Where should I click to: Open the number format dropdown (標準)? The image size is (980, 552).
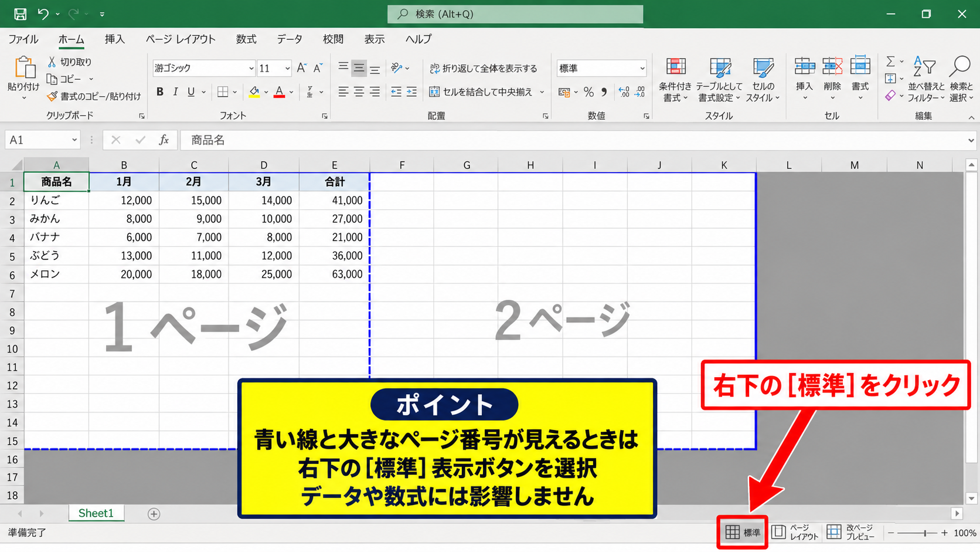pyautogui.click(x=642, y=69)
